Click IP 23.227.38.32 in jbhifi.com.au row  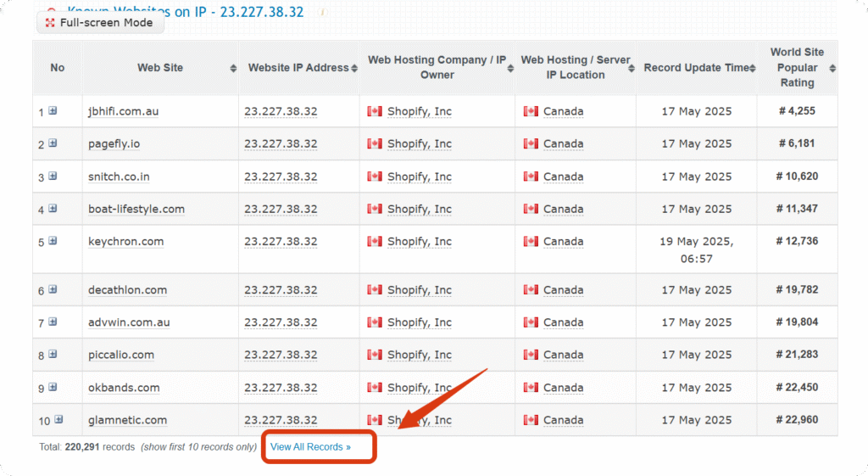click(x=281, y=111)
